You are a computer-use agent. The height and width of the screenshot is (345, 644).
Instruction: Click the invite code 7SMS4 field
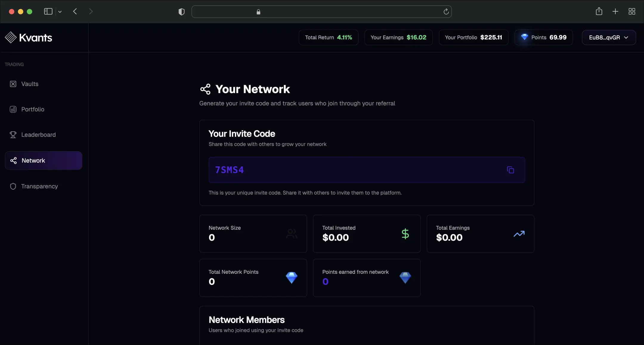click(367, 170)
